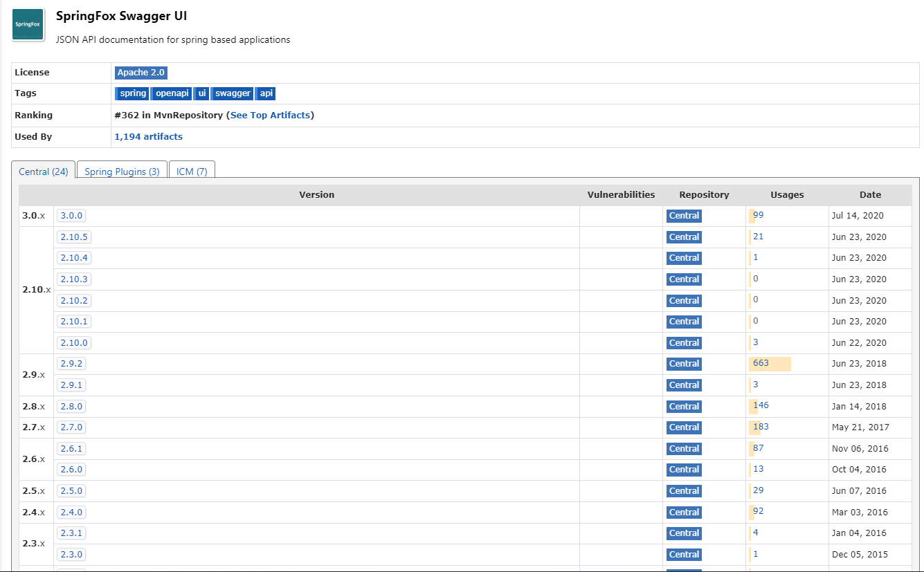Click Central repository badge in 2.5.0 row
Image resolution: width=924 pixels, height=572 pixels.
[684, 491]
